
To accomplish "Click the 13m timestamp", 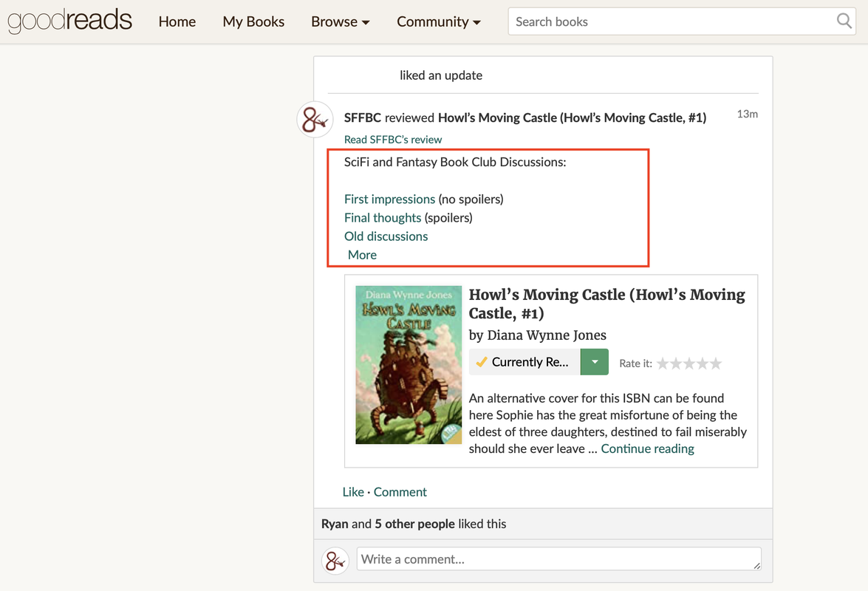I will 748,114.
